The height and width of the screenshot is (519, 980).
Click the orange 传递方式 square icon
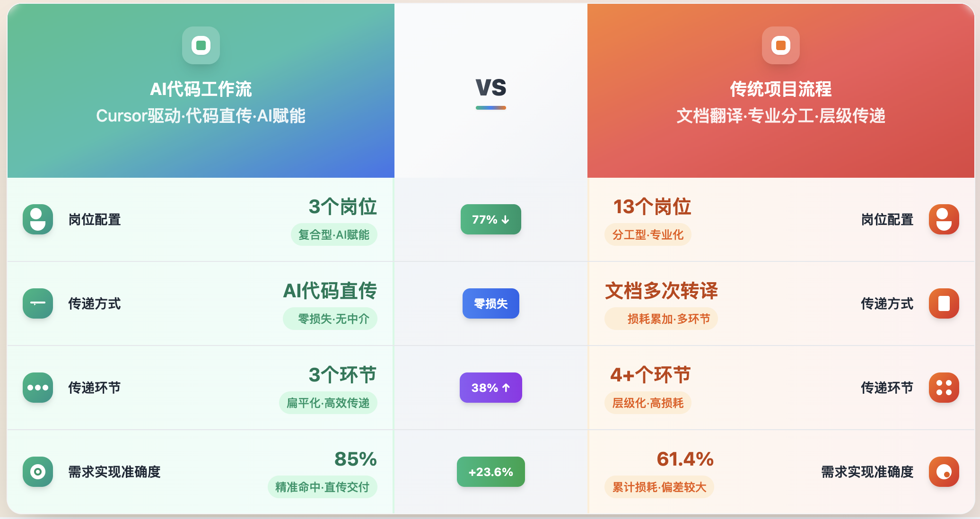[944, 303]
